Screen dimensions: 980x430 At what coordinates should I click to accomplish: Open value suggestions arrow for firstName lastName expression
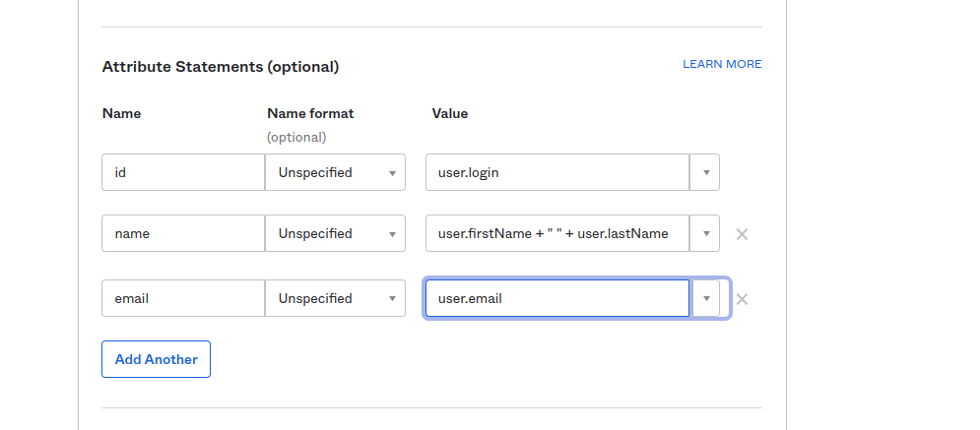tap(705, 234)
